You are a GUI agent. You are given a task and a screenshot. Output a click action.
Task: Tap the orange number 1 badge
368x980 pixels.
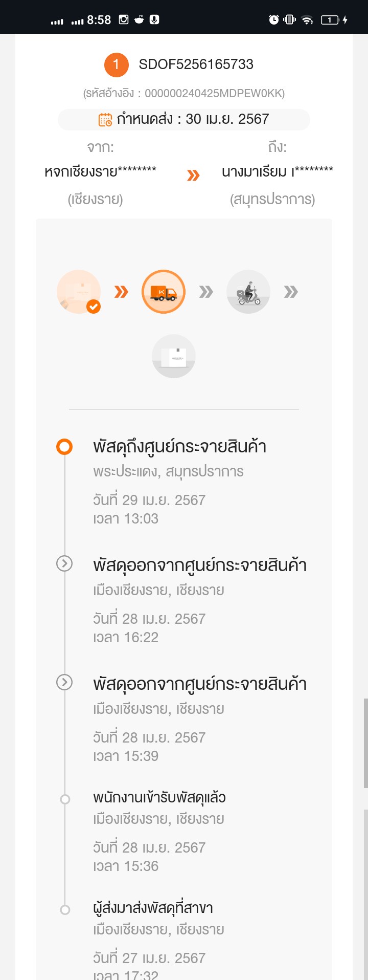pyautogui.click(x=116, y=64)
